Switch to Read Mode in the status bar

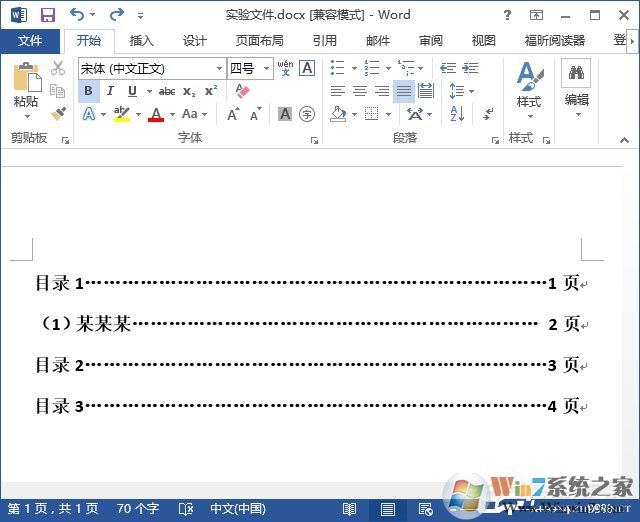click(x=350, y=509)
